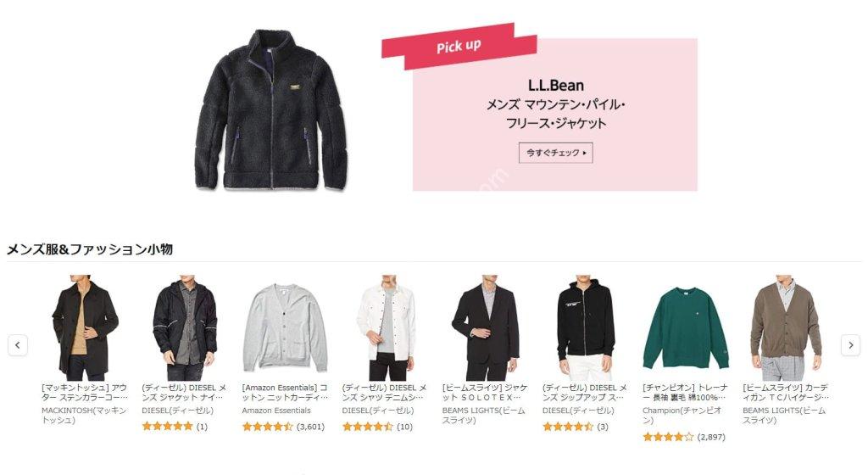Screen dimensions: 868x475
Task: Open the 今すぐチェック button
Action: click(555, 153)
